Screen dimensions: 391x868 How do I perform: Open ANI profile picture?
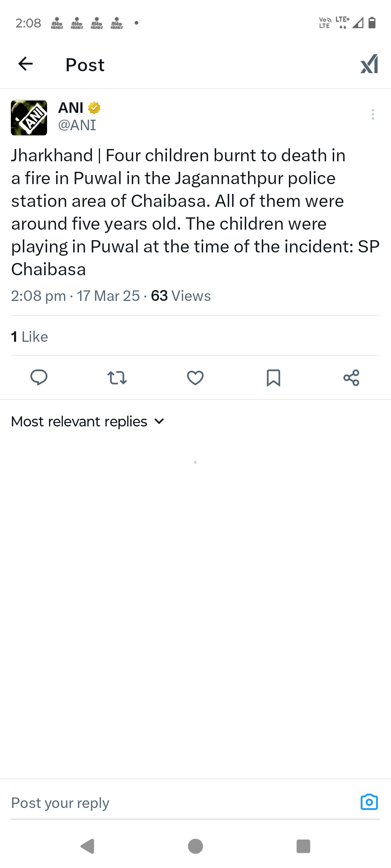(x=29, y=118)
